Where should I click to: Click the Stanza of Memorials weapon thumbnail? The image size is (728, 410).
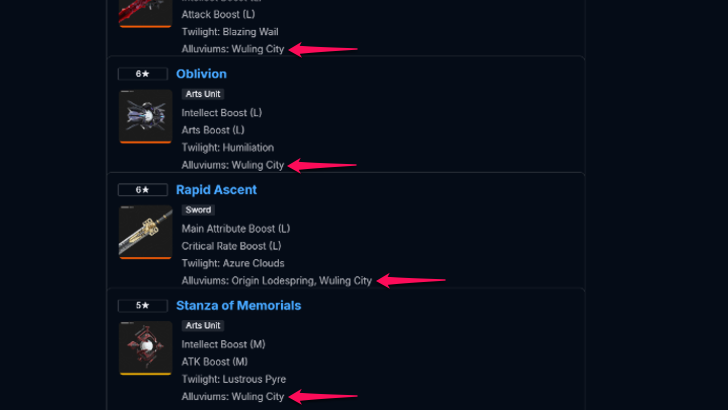pyautogui.click(x=145, y=348)
